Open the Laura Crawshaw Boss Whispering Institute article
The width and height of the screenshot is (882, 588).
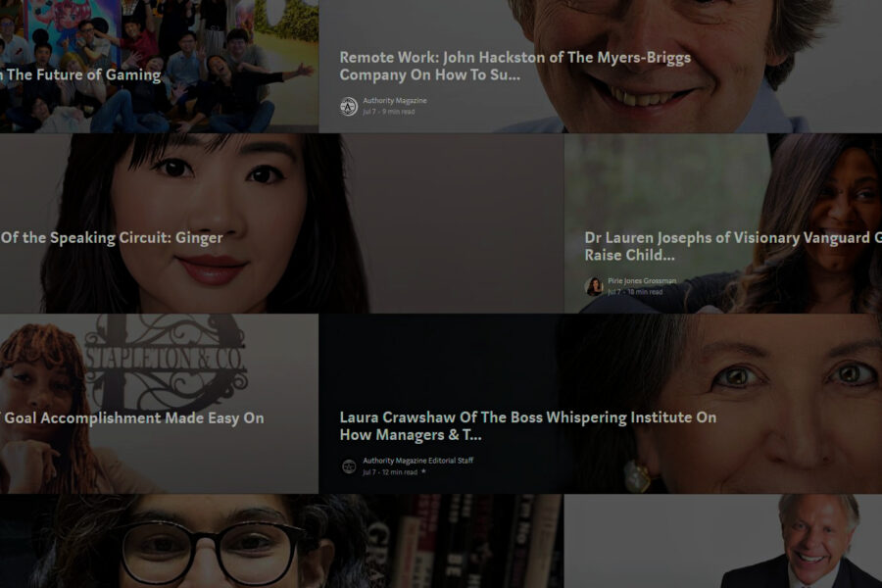pos(527,426)
